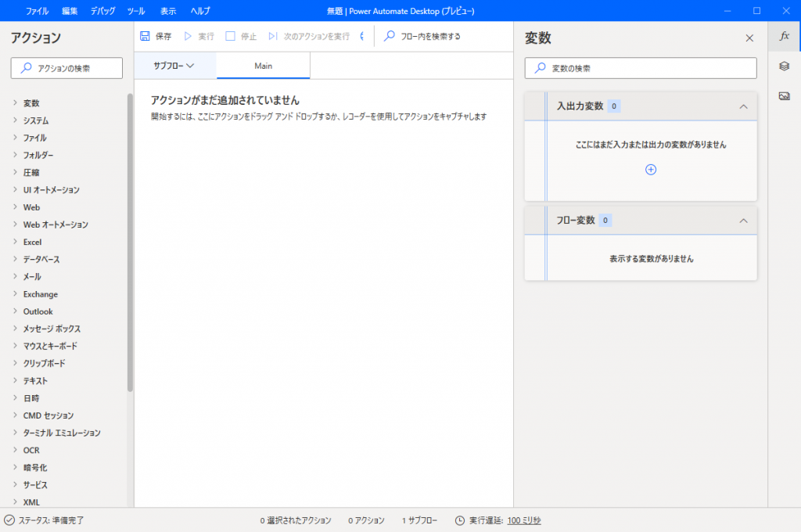Add an input/output variable with the plus icon
Viewport: 801px width, 532px height.
[x=651, y=170]
